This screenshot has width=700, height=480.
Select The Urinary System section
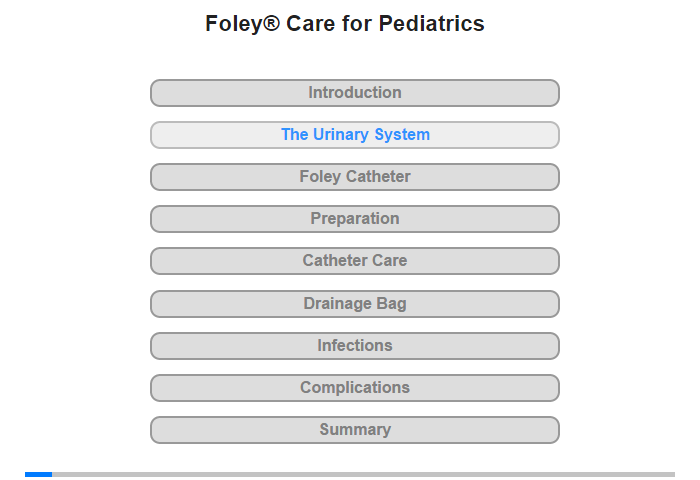click(354, 135)
